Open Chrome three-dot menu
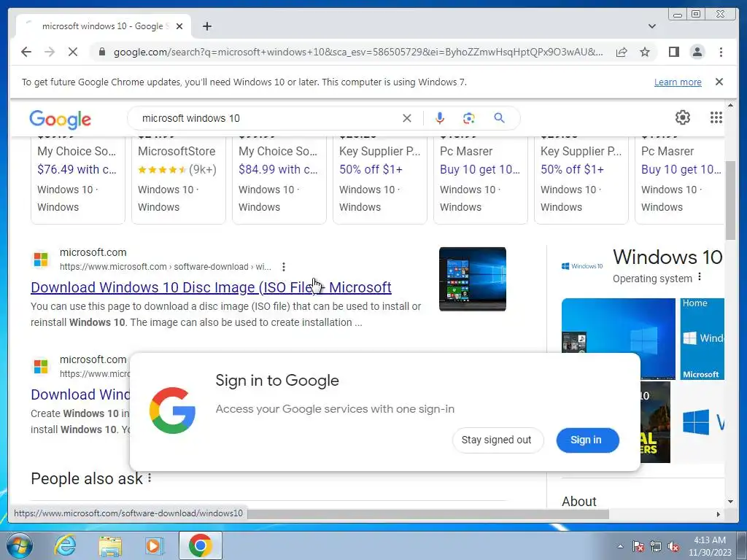The image size is (747, 560). [x=721, y=52]
